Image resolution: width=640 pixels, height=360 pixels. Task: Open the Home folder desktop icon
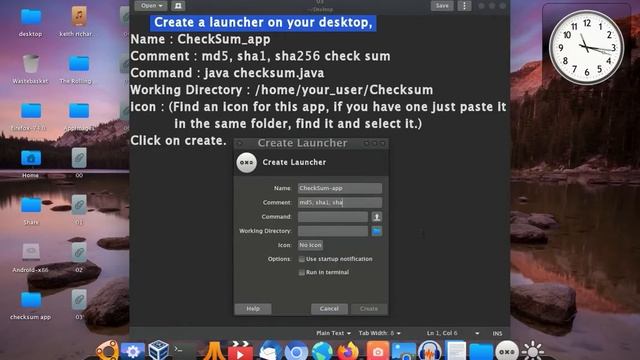coord(31,158)
